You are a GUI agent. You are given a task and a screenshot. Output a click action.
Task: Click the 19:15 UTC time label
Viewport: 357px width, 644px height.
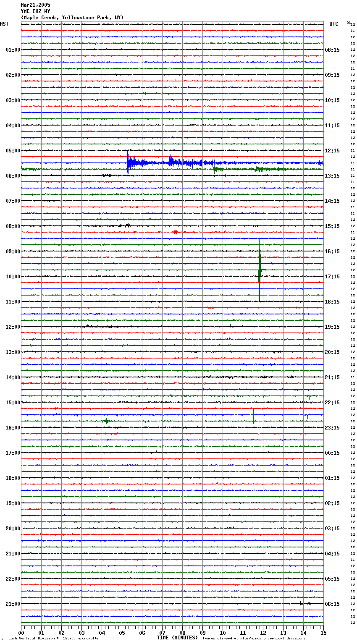point(332,327)
